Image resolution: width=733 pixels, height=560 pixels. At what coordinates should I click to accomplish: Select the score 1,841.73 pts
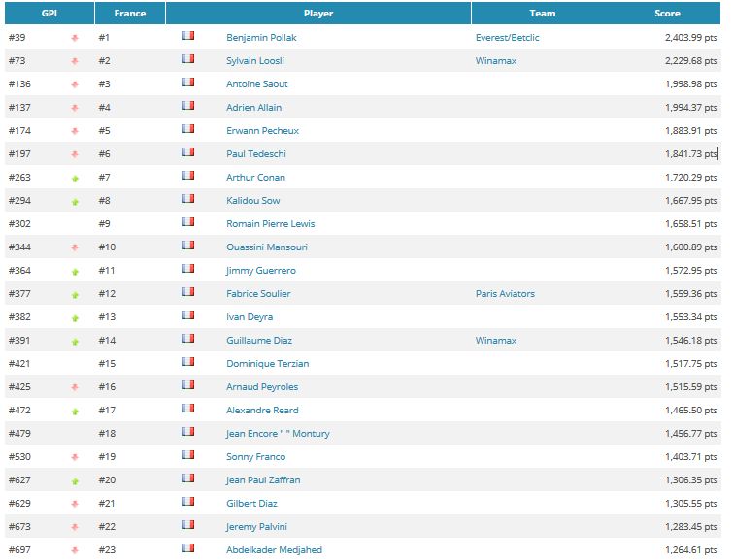click(691, 153)
